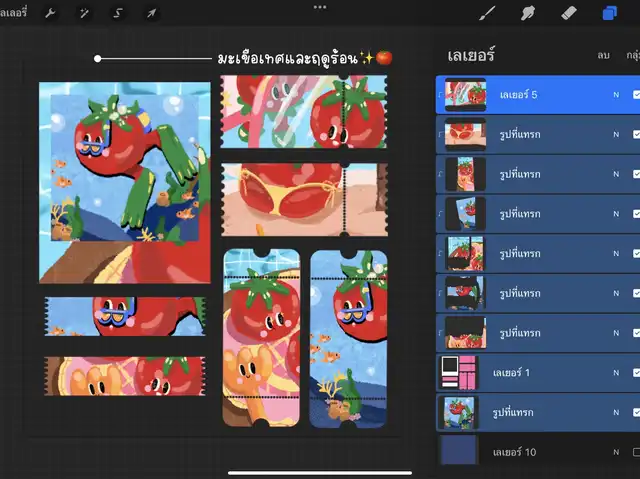Open blend mode N for เลเยอร์ 1
640x479 pixels.
coord(616,372)
